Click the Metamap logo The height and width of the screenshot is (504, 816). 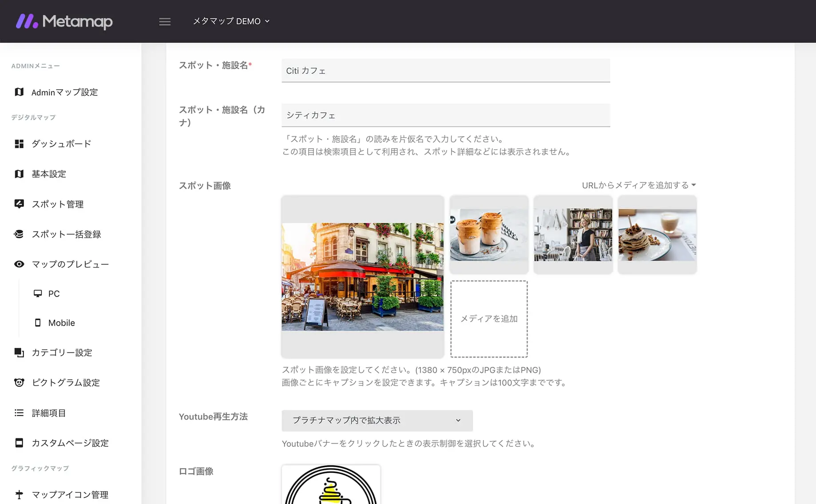point(64,21)
